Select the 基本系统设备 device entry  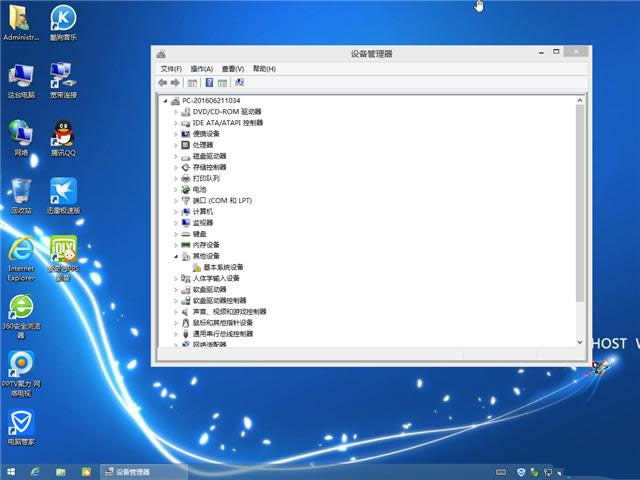click(x=223, y=267)
